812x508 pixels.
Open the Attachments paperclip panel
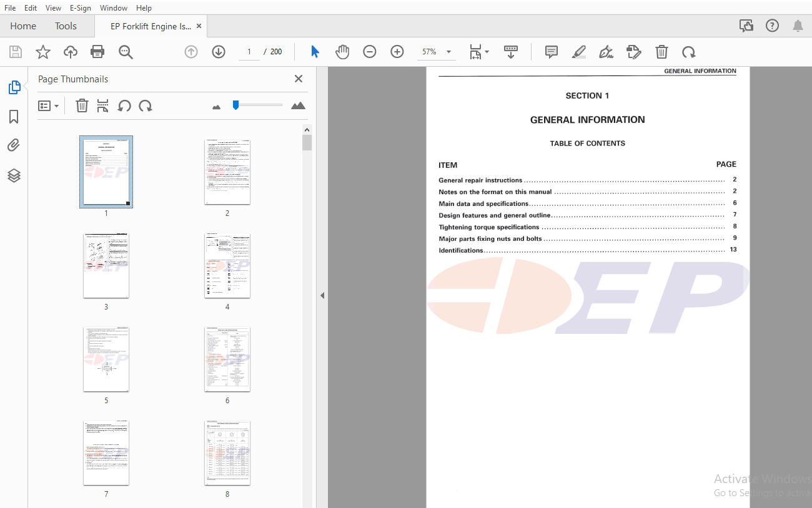14,145
